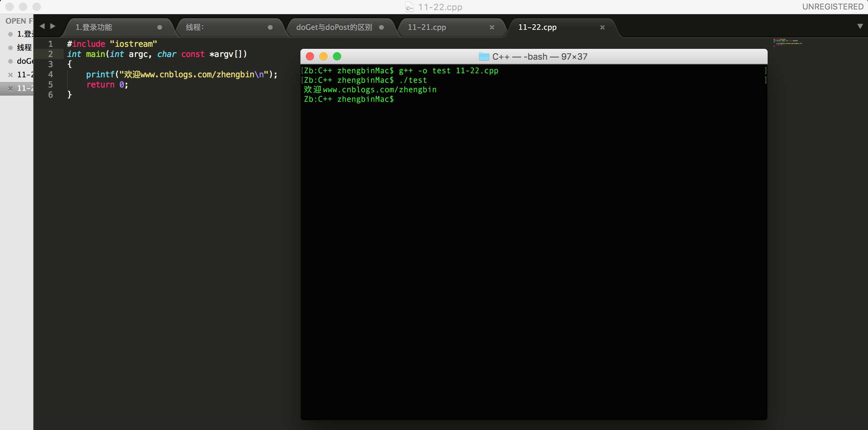868x430 pixels.
Task: Click unsaved dot on 线程: tab
Action: 270,27
